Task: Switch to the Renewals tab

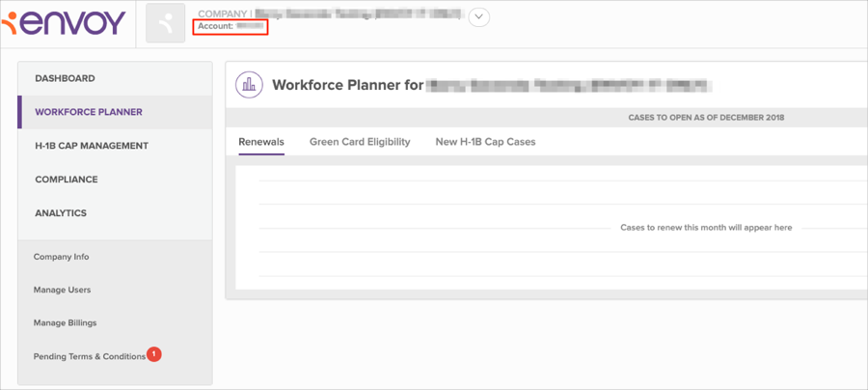Action: point(261,142)
